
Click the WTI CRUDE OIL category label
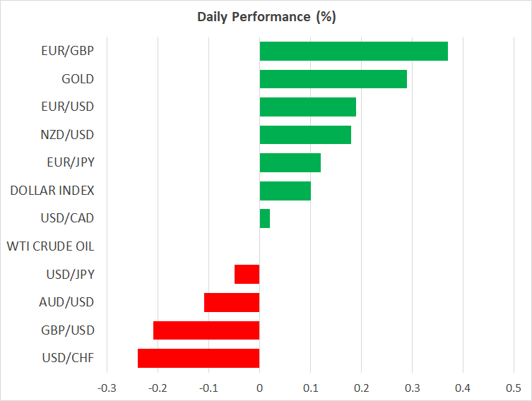[50, 246]
